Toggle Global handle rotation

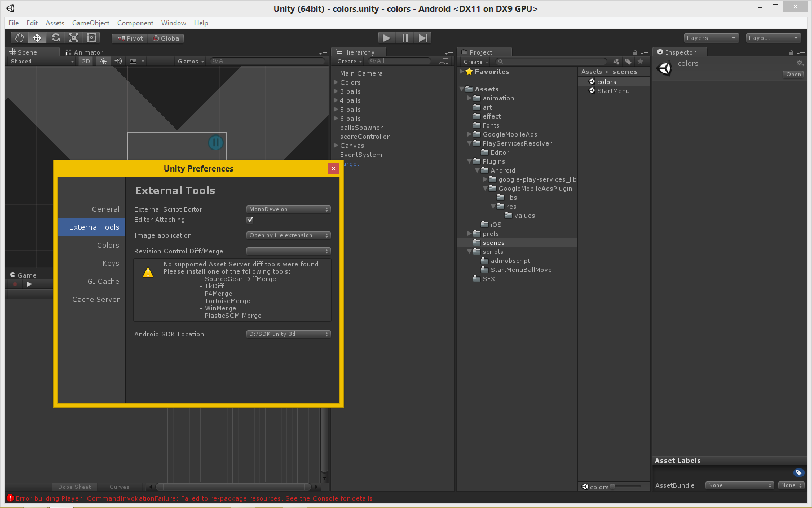pyautogui.click(x=166, y=38)
